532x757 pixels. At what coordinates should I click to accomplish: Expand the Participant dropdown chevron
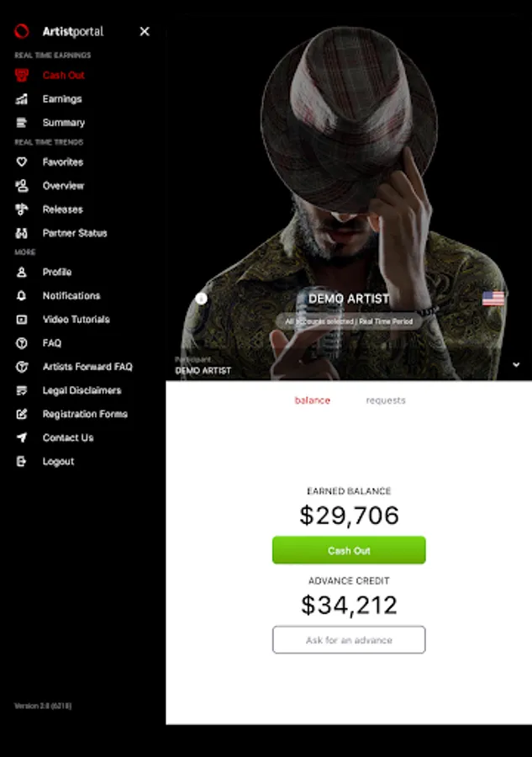pyautogui.click(x=515, y=364)
